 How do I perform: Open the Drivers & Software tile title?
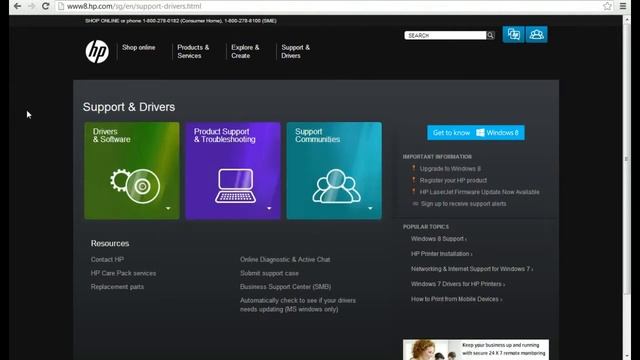pyautogui.click(x=111, y=136)
